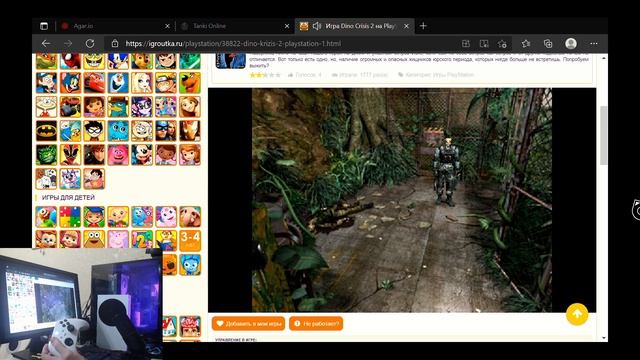Open the Lightning McQueen Cars games icon
The height and width of the screenshot is (360, 640).
tap(94, 82)
